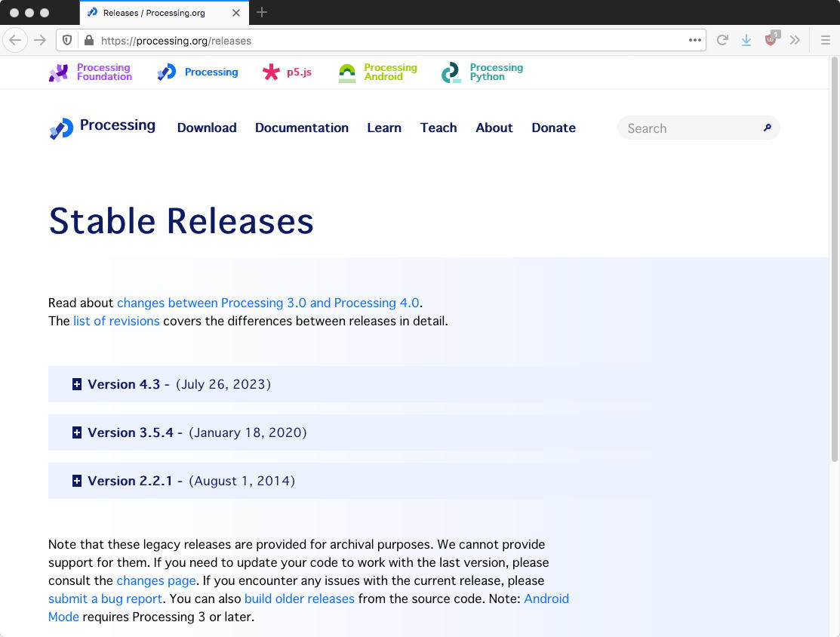Select the Releases / Processing.org tab
The image size is (840, 637).
(164, 13)
